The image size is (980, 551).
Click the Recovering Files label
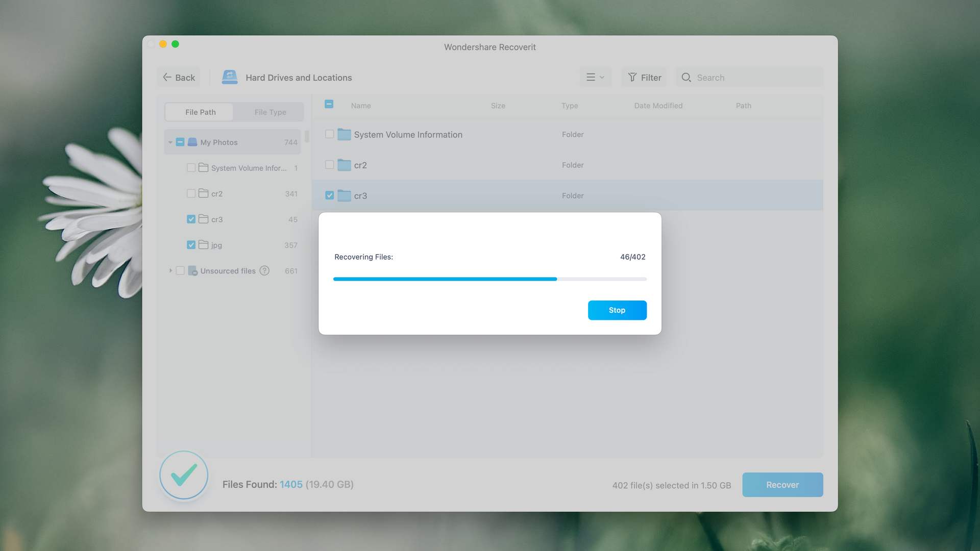[363, 257]
